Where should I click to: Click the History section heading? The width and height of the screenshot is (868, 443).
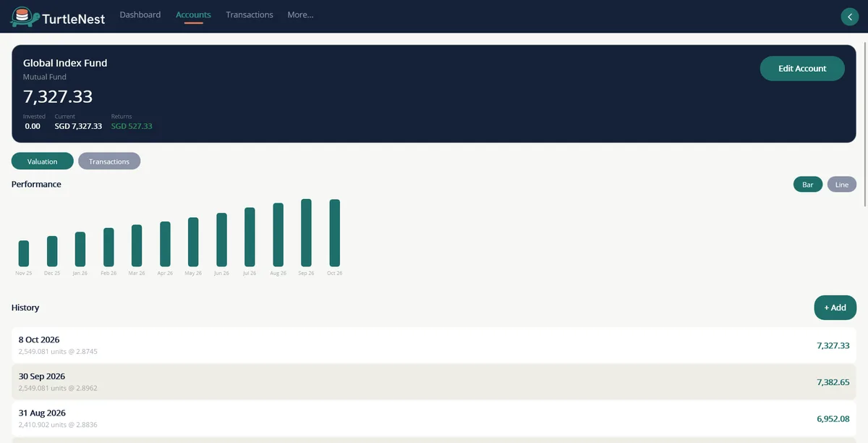pos(25,308)
